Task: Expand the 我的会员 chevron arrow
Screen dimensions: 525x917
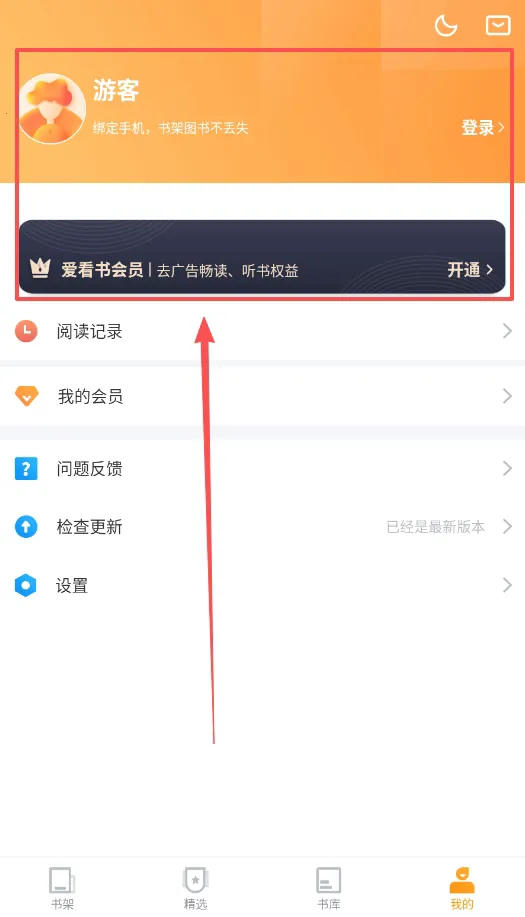Action: 507,396
